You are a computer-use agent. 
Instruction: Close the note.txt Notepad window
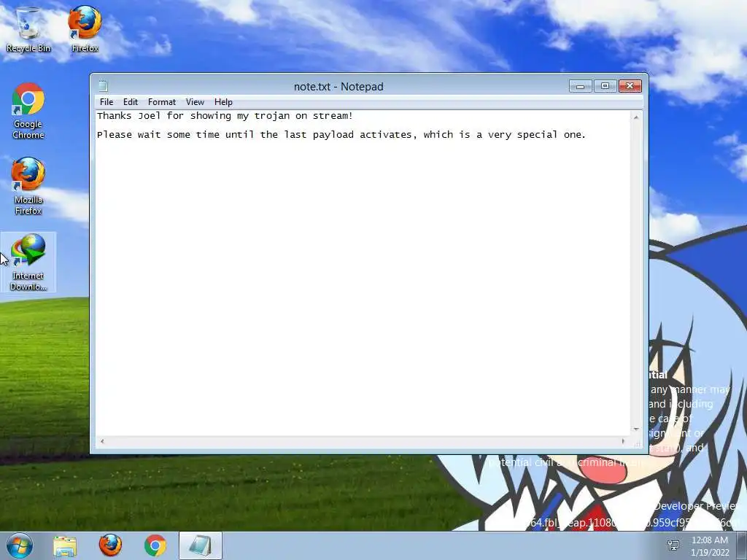(x=630, y=86)
